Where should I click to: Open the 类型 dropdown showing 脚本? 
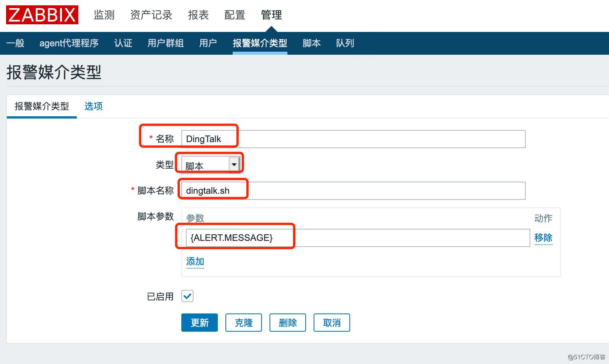click(210, 165)
